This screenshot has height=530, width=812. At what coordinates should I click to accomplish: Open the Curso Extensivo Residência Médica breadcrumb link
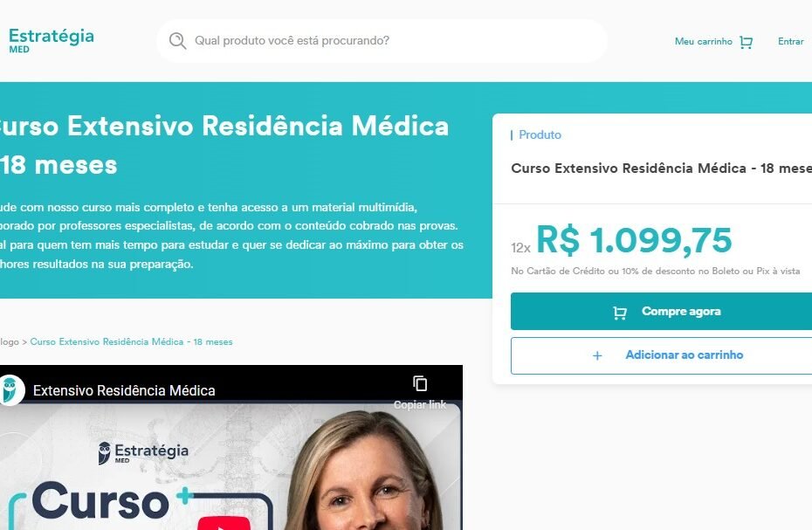(x=132, y=342)
